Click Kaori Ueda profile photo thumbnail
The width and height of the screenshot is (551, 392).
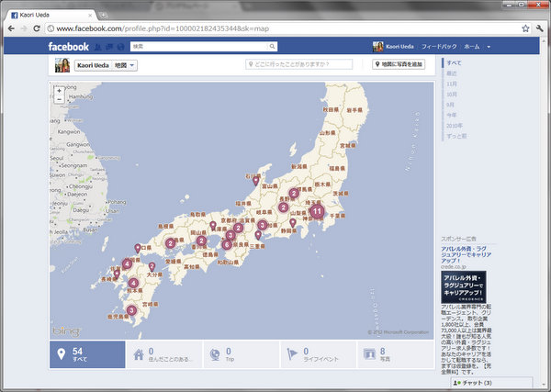62,65
